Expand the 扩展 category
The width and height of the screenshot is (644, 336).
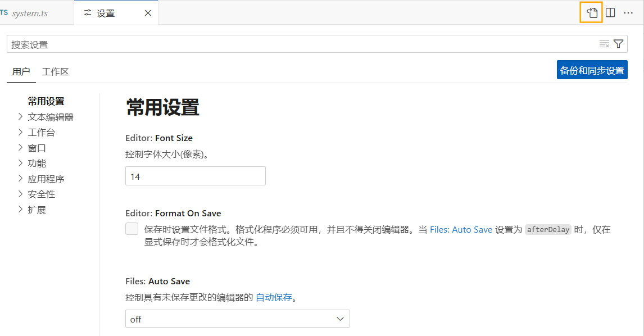pos(20,210)
